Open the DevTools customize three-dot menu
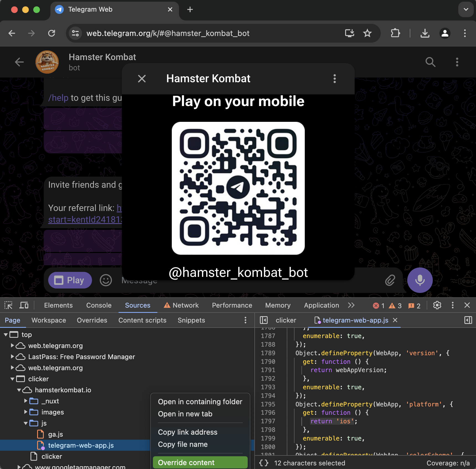 click(453, 305)
